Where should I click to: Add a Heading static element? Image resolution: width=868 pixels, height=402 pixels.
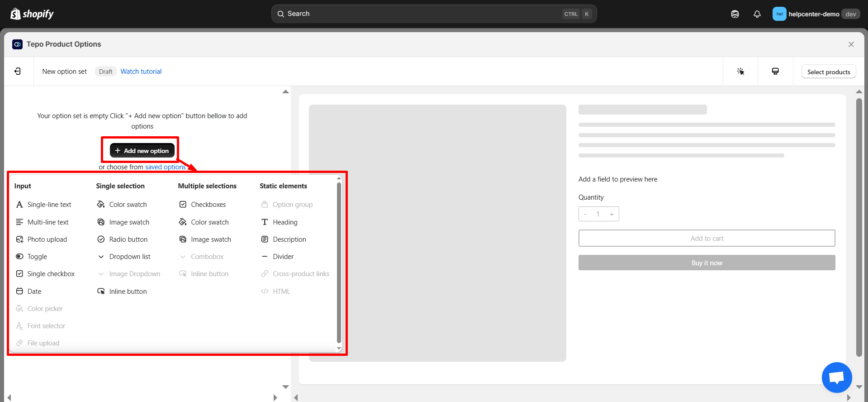279,222
